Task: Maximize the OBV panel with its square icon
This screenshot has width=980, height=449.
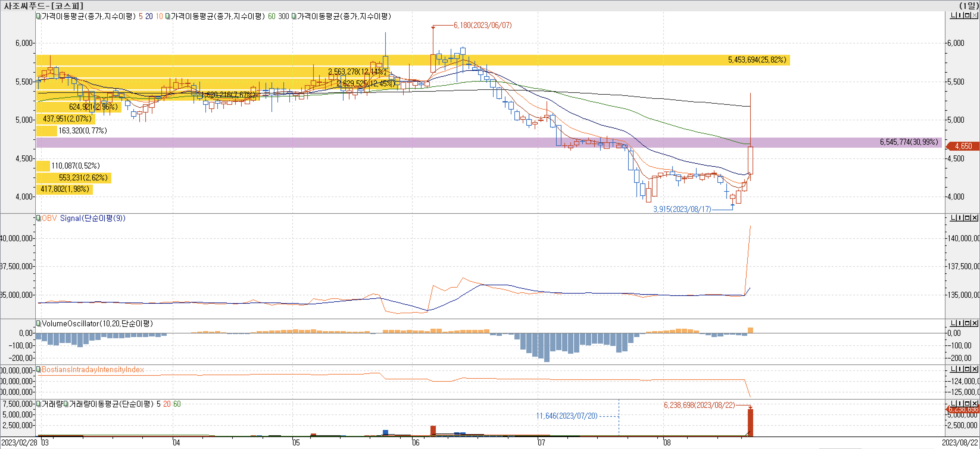Action: (967, 218)
